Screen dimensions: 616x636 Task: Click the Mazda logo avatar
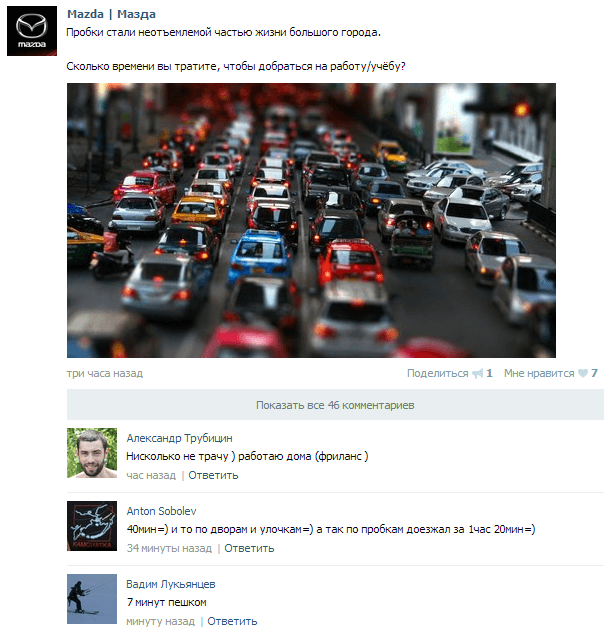(x=32, y=31)
